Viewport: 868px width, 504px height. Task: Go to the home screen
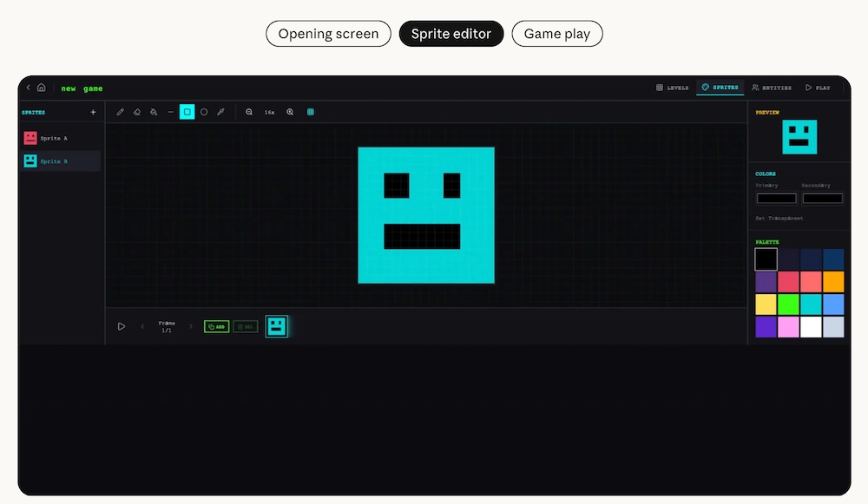click(x=41, y=88)
